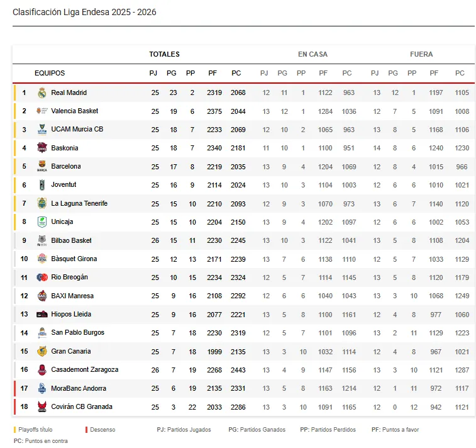476x448 pixels.
Task: Click Real Madrid total points 2319
Action: (214, 92)
